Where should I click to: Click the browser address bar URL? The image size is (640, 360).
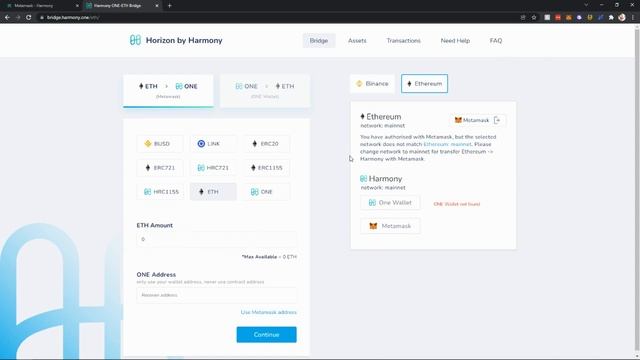(73, 18)
